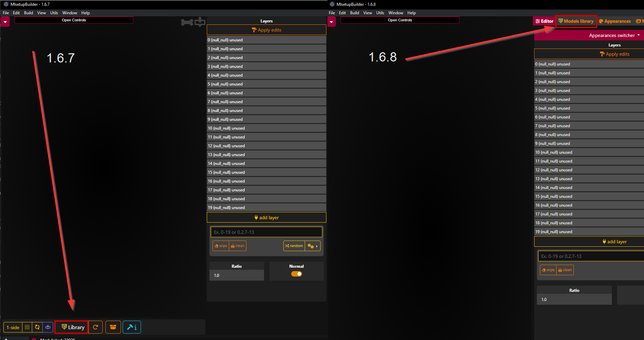Open the Library button in bottom toolbar
644x340 pixels.
pyautogui.click(x=72, y=327)
